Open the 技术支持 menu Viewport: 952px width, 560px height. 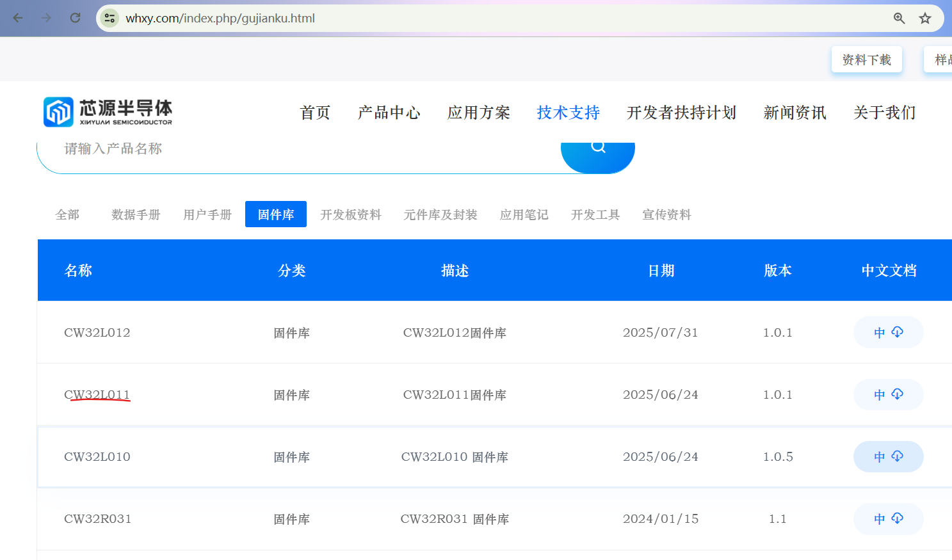(x=569, y=113)
